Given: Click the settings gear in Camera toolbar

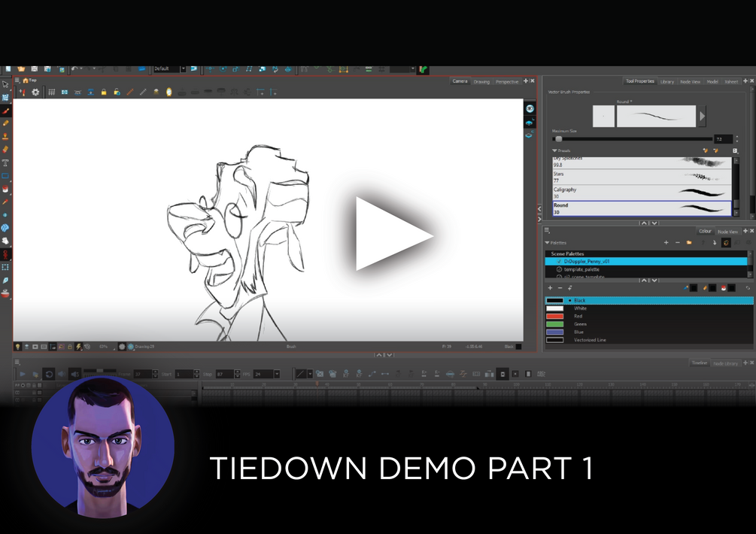Looking at the screenshot, I should (x=35, y=92).
